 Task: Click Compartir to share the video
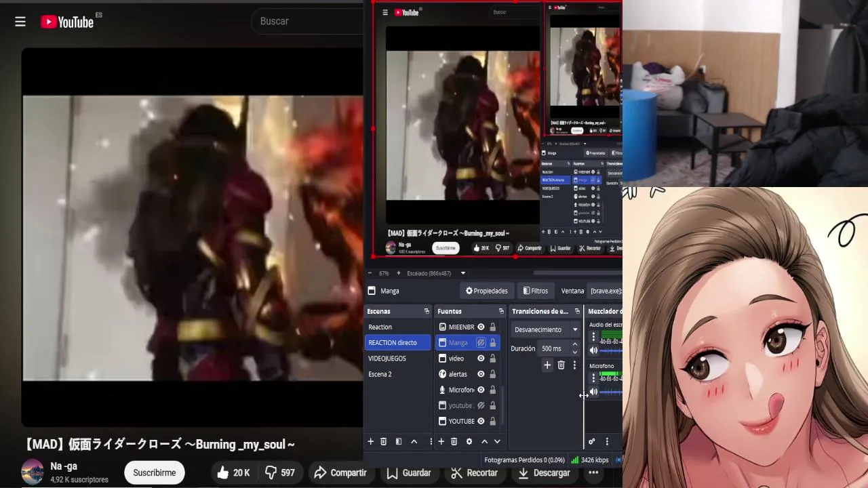click(340, 472)
